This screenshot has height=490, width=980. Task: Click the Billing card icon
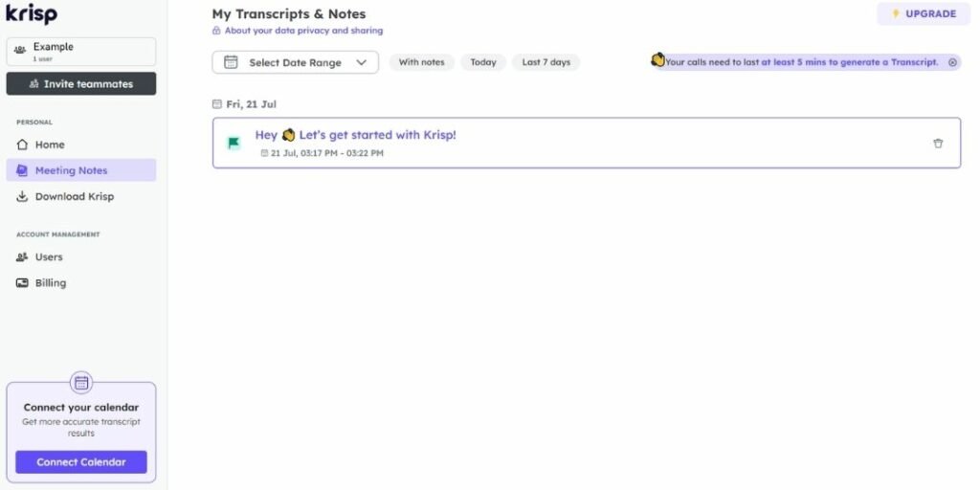(x=22, y=282)
